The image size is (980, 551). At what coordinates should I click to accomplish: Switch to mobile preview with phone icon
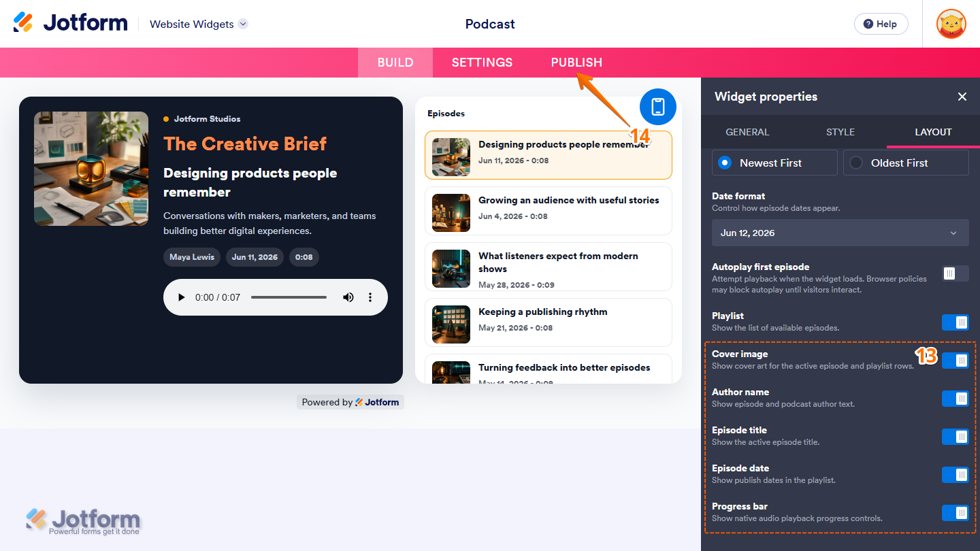click(x=657, y=107)
